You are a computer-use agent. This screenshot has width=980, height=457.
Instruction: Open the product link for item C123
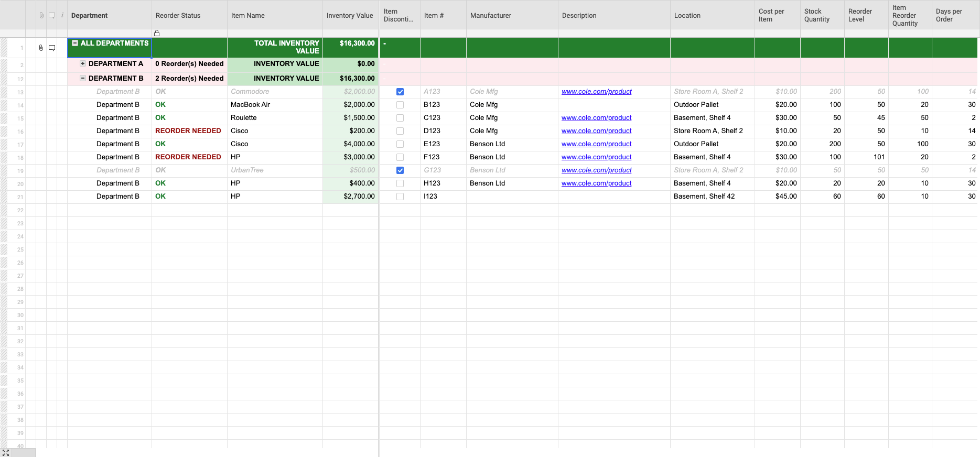click(x=596, y=118)
